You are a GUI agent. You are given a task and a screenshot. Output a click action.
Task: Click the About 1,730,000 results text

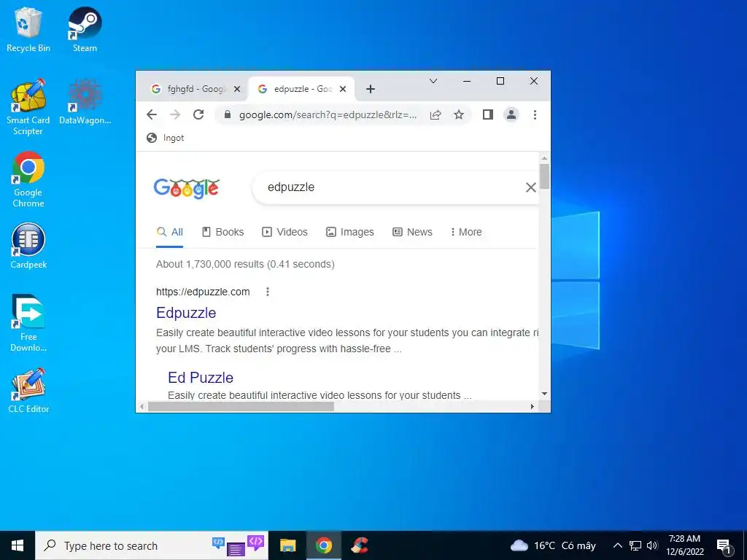[245, 264]
